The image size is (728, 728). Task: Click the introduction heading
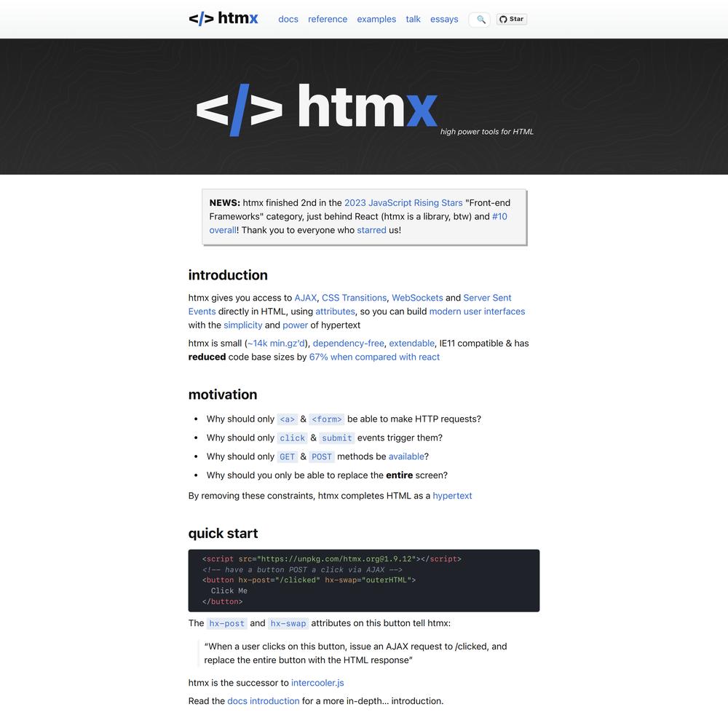click(228, 275)
